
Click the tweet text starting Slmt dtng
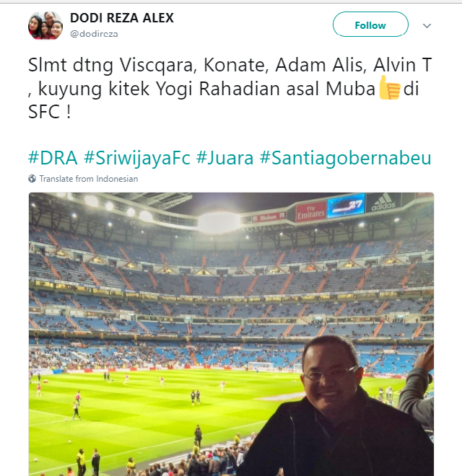tap(230, 88)
